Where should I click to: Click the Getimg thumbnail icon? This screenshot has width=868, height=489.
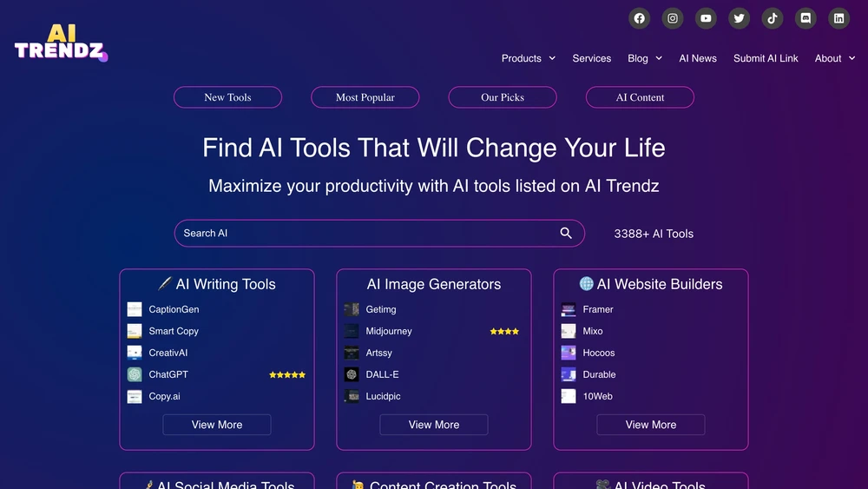(x=352, y=309)
